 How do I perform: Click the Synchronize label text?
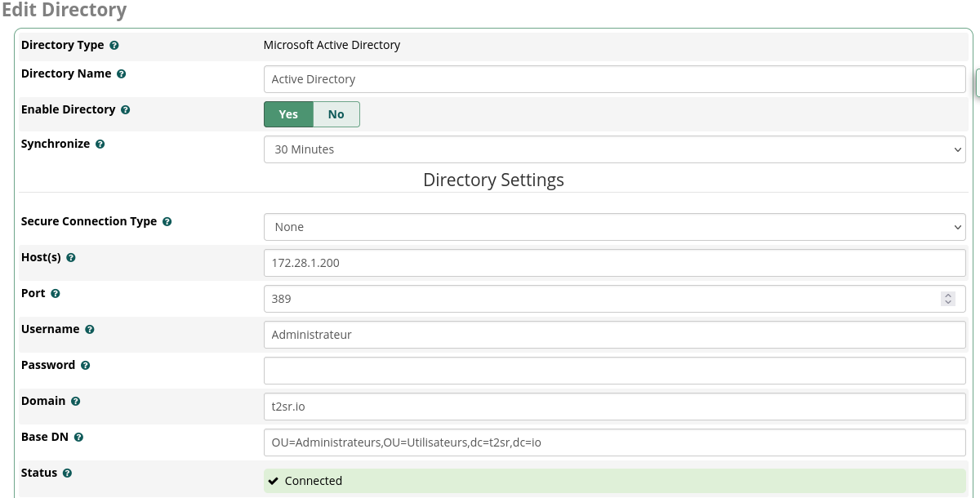pyautogui.click(x=56, y=144)
